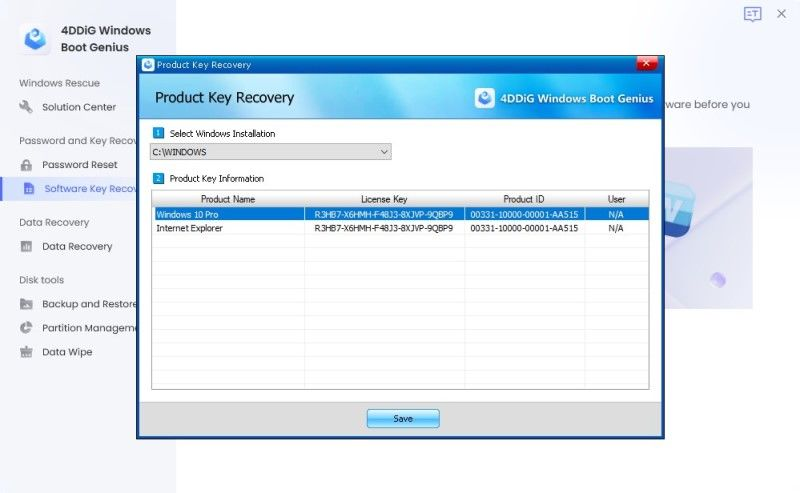Click the feedback icon in main window
This screenshot has height=493, width=800.
coord(753,14)
